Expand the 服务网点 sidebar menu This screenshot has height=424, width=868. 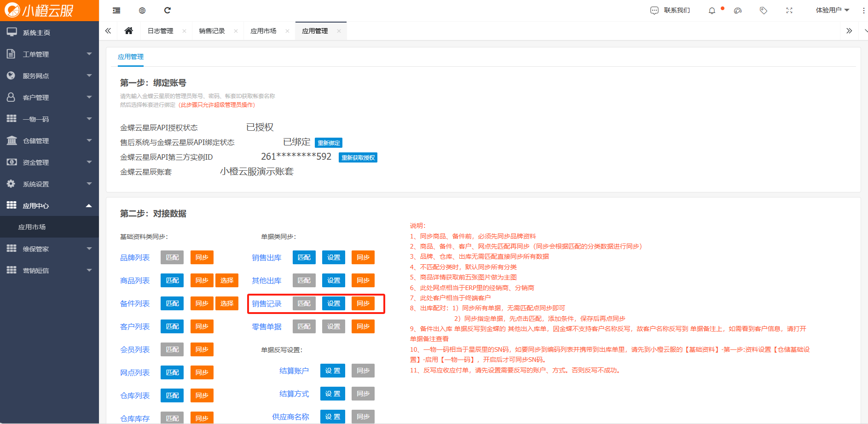click(x=49, y=76)
